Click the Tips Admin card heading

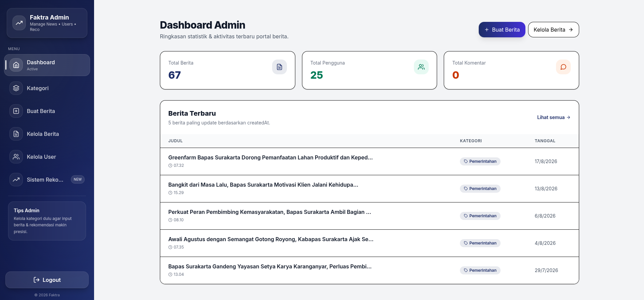(x=27, y=211)
